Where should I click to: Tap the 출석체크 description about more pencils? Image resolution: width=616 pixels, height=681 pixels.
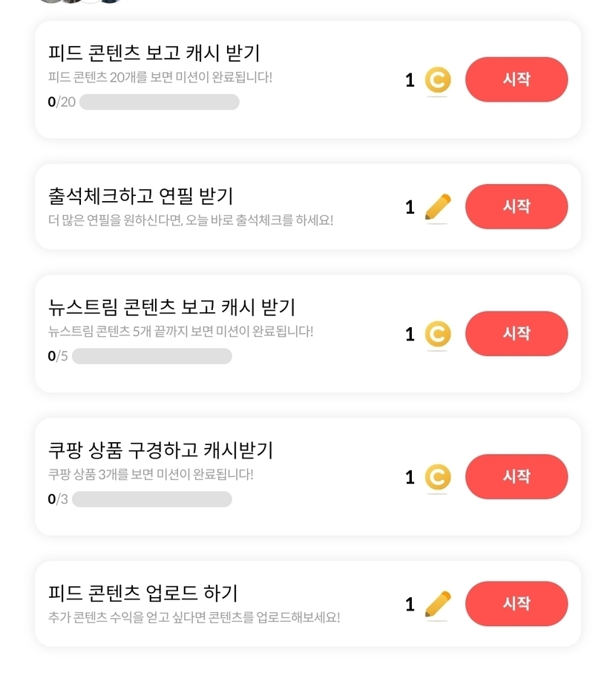coord(191,220)
